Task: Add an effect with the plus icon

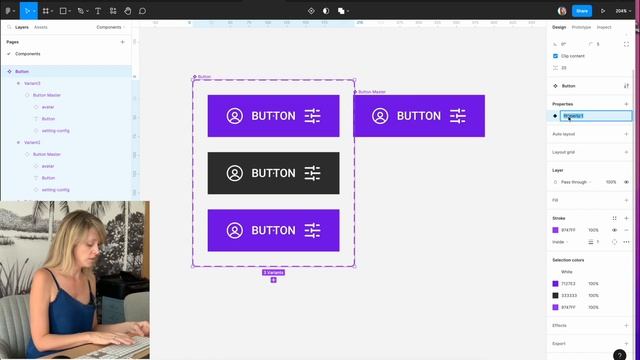Action: click(626, 325)
